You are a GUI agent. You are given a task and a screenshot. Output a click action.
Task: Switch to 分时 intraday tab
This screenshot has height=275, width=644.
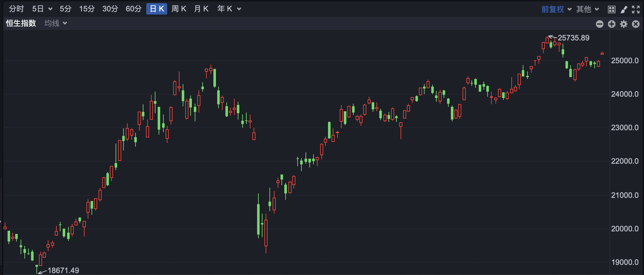16,9
